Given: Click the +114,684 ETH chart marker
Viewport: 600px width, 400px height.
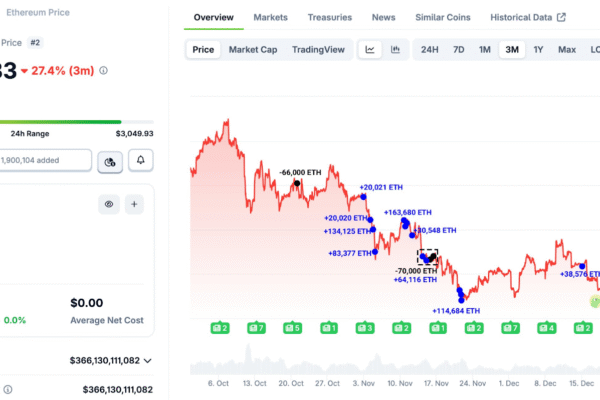Looking at the screenshot, I should pos(461,297).
